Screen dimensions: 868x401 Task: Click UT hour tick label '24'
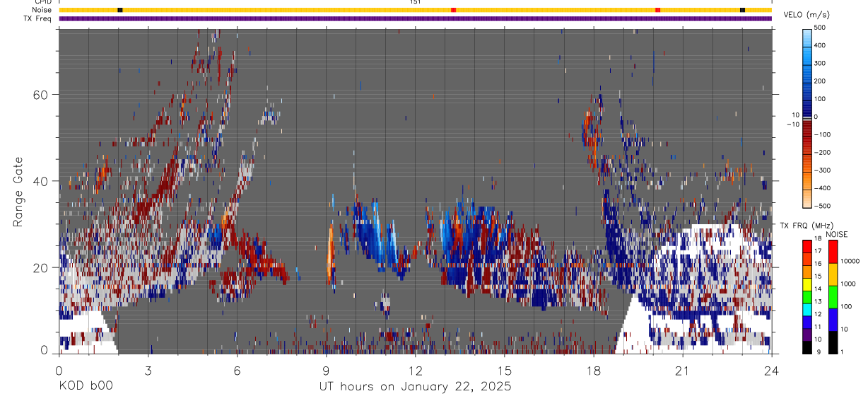[771, 371]
